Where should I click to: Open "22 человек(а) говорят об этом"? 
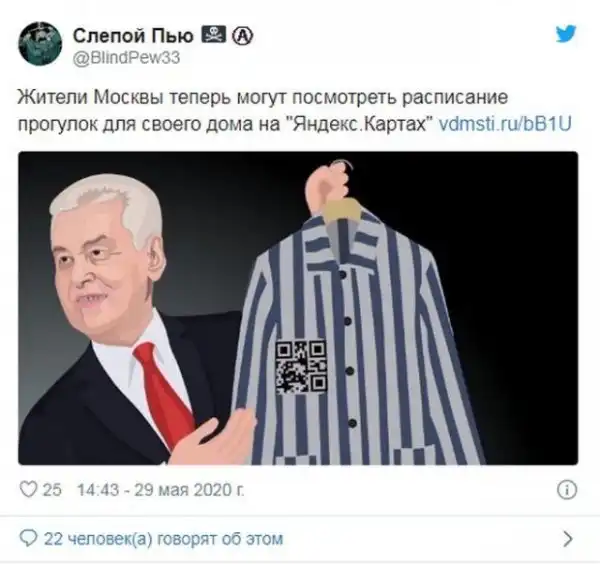pos(163,539)
